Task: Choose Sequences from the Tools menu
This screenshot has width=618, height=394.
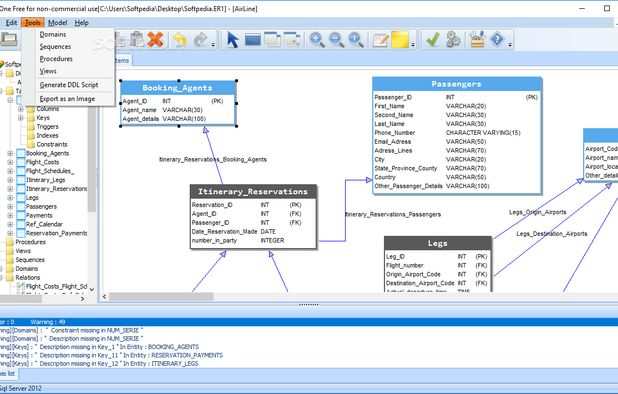Action: click(68, 46)
